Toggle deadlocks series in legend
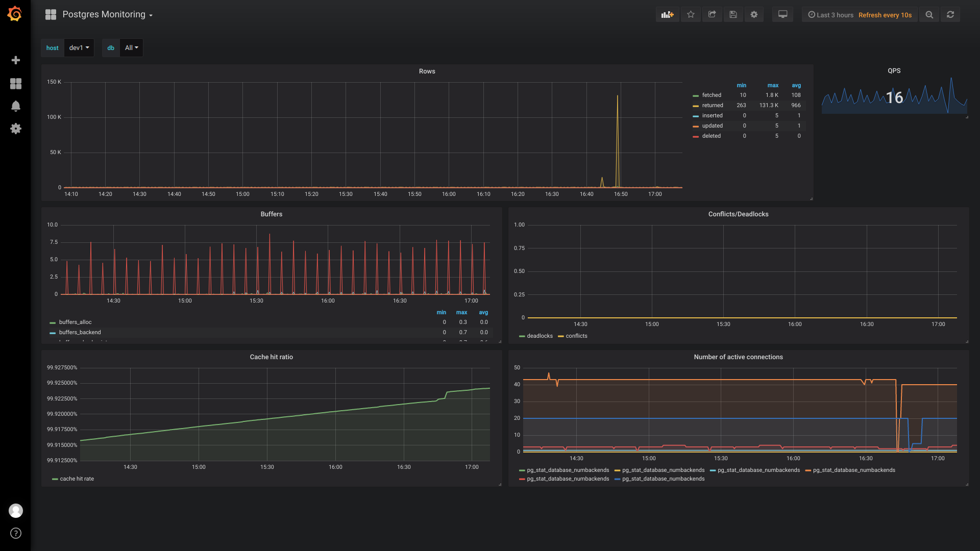The image size is (980, 551). click(x=540, y=336)
